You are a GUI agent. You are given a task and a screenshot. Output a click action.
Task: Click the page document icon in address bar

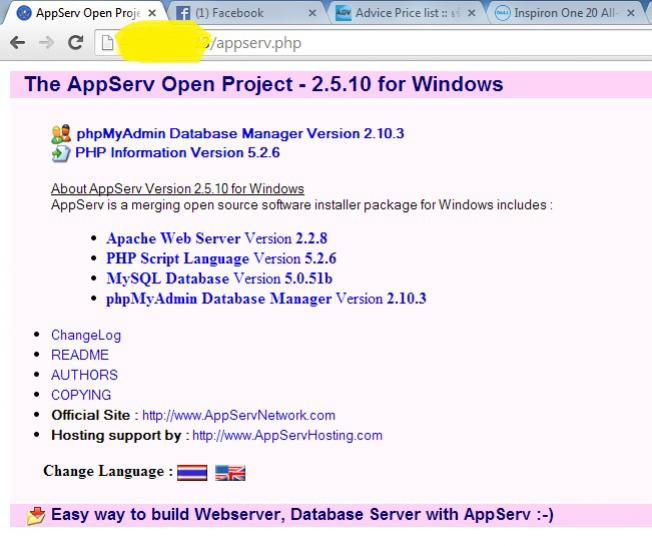(x=107, y=43)
